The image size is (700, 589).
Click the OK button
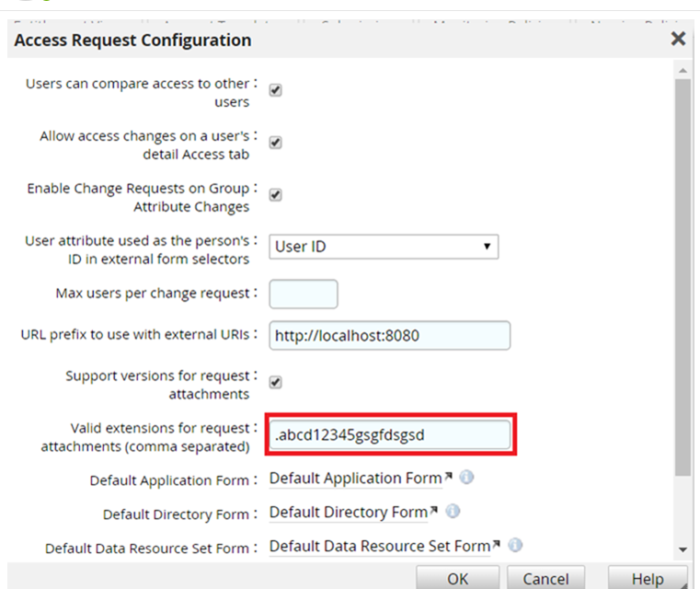click(458, 579)
